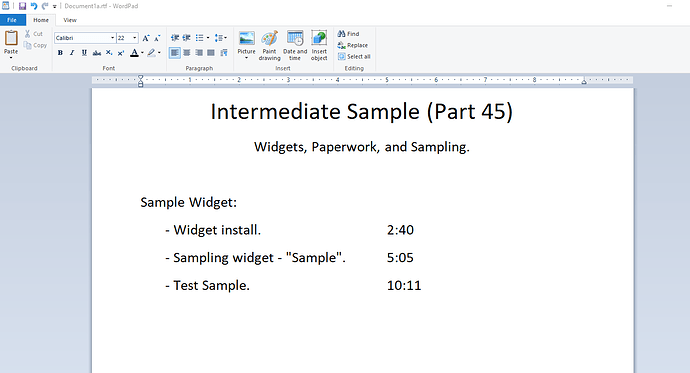Click inside the Calibri font name field
690x373 pixels.
pos(82,38)
